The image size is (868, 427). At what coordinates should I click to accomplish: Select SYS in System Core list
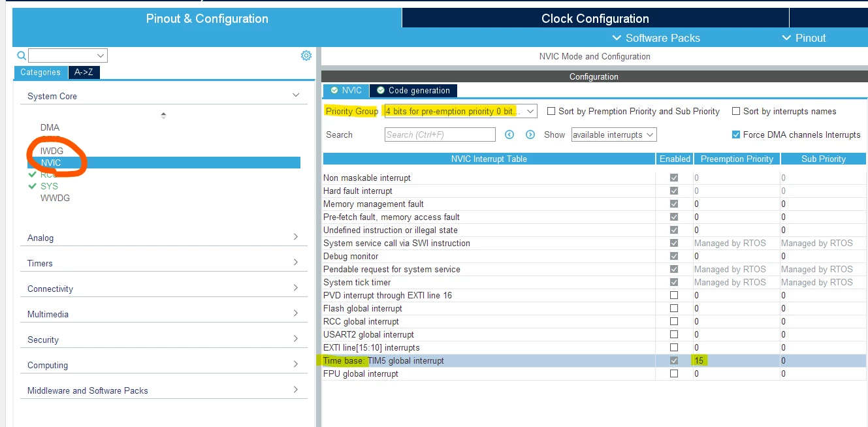[49, 186]
